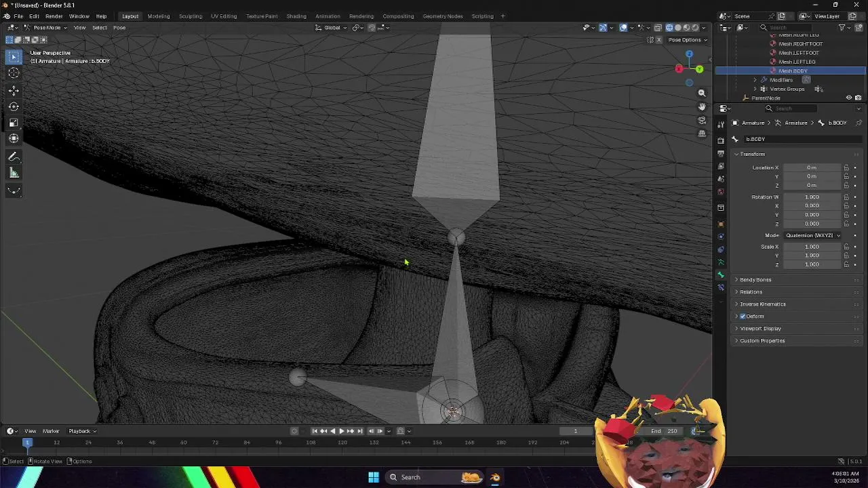The height and width of the screenshot is (488, 868).
Task: Choose the Move tool
Action: (14, 90)
